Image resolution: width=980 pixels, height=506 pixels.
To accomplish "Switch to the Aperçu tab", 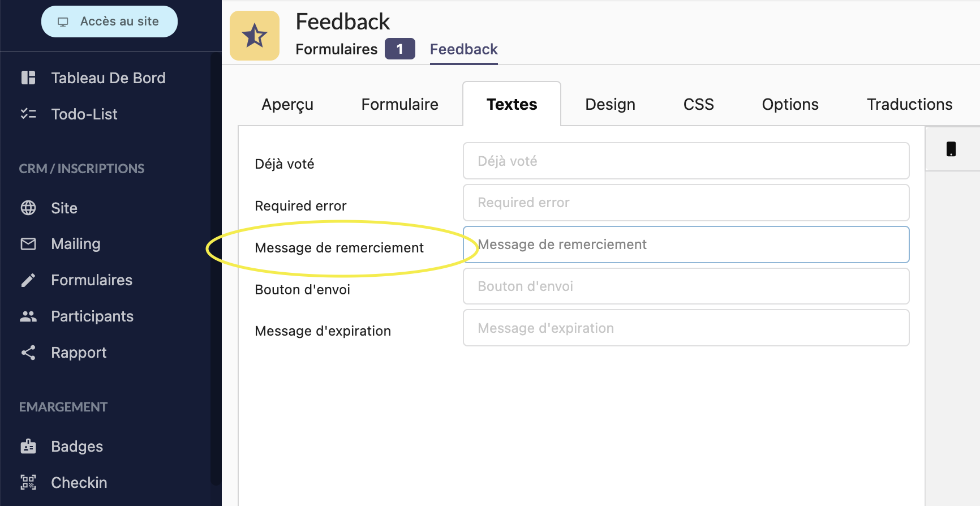I will click(287, 105).
